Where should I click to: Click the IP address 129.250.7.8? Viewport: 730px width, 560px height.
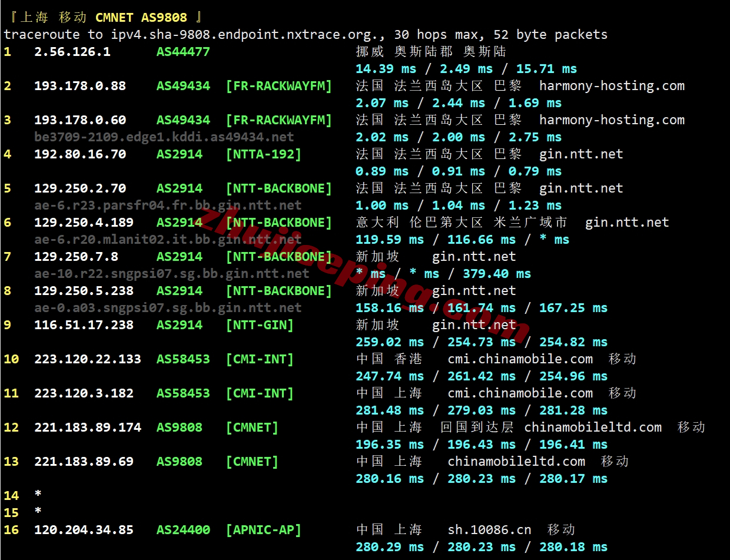[76, 257]
